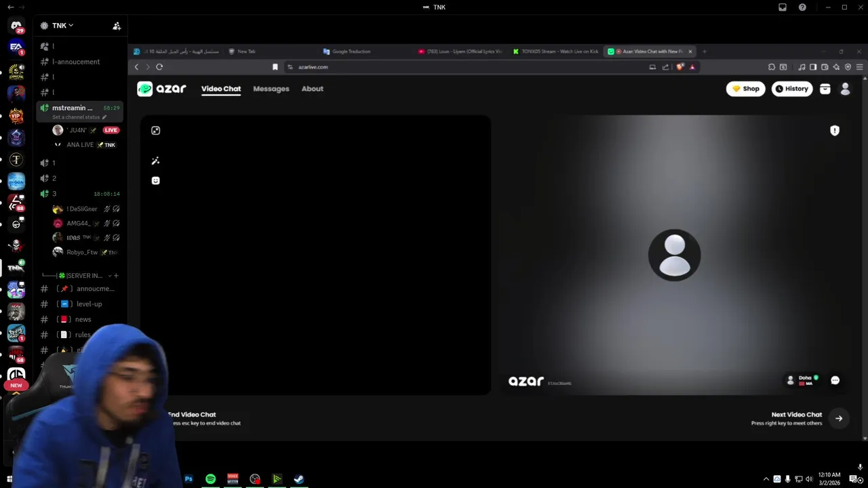This screenshot has height=488, width=868.
Task: Select the Video Chat tab
Action: click(221, 89)
